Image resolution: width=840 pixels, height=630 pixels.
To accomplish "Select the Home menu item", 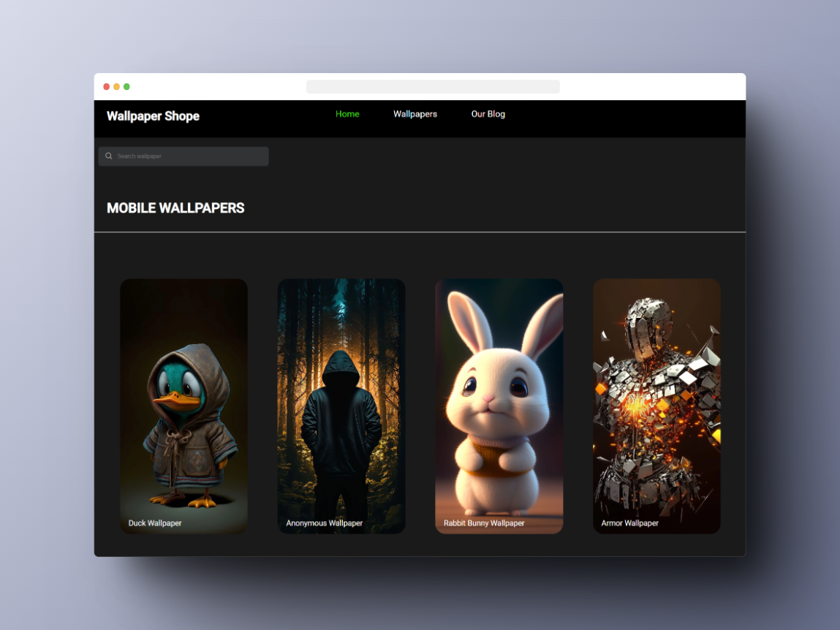I will pos(347,114).
